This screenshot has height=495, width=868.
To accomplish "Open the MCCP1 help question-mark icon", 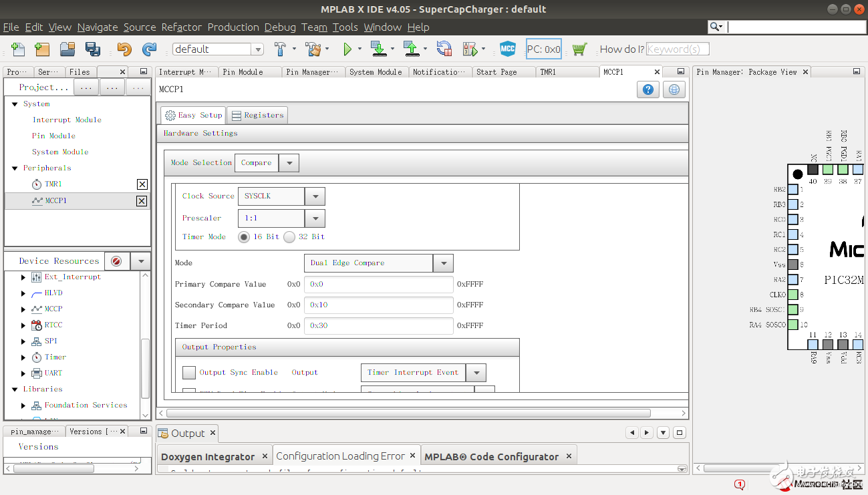I will point(647,90).
